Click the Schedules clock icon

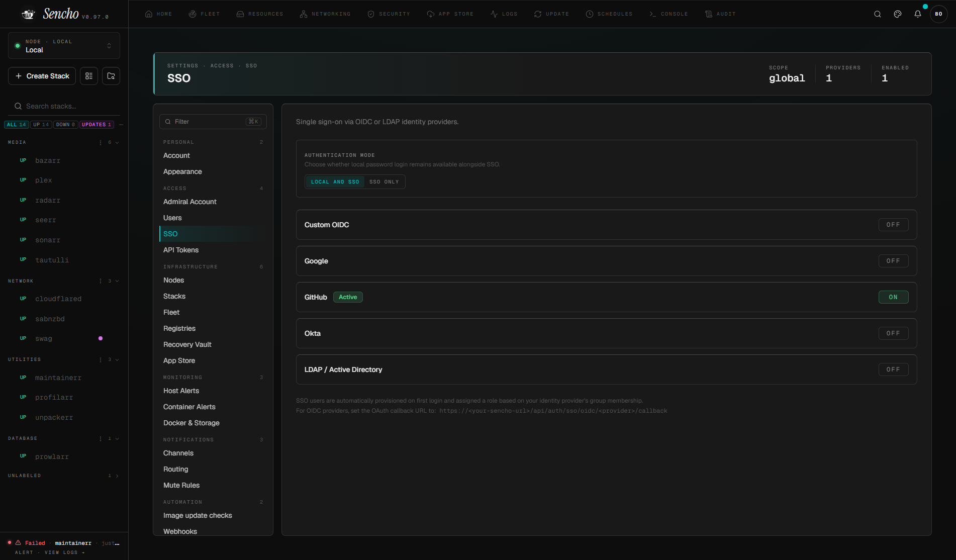pyautogui.click(x=590, y=14)
